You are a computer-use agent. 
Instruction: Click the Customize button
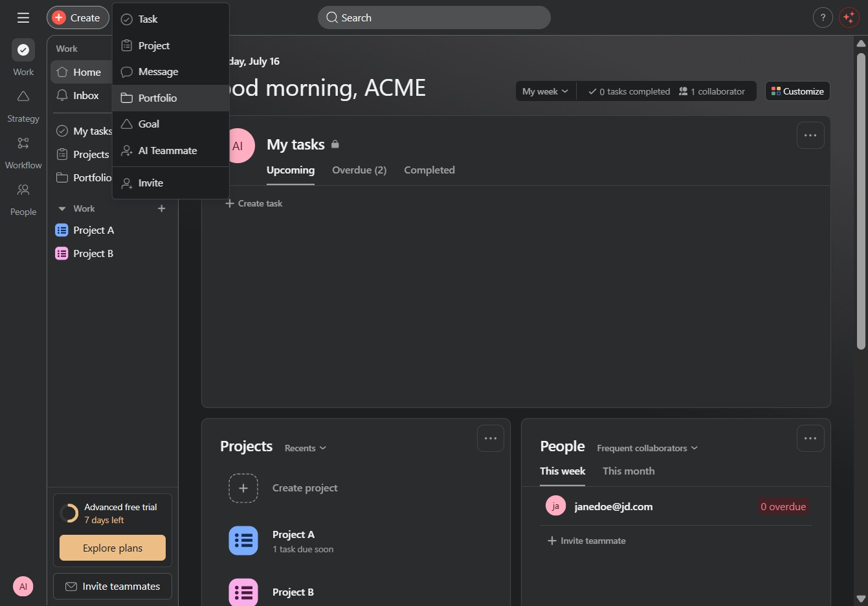pos(797,91)
